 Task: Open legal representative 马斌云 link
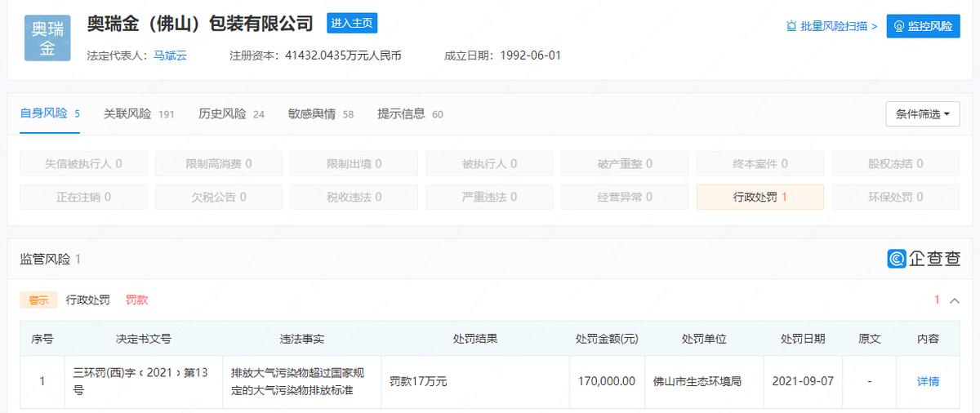(170, 56)
